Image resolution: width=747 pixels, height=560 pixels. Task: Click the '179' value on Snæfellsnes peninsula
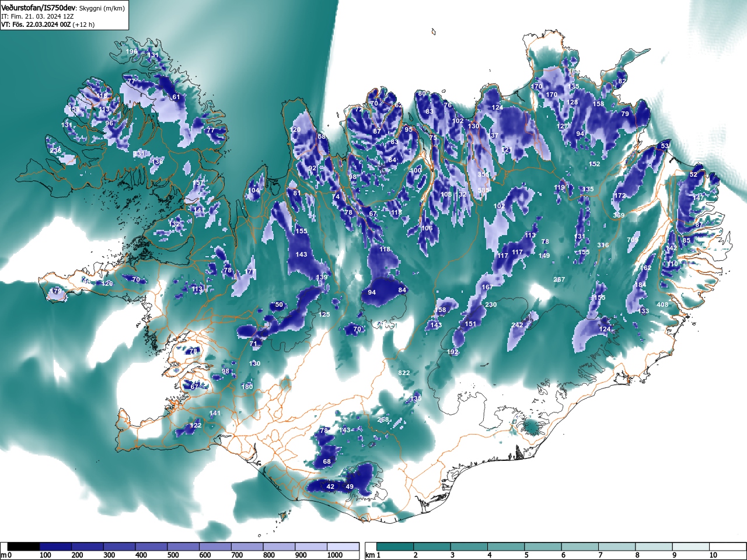(55, 290)
